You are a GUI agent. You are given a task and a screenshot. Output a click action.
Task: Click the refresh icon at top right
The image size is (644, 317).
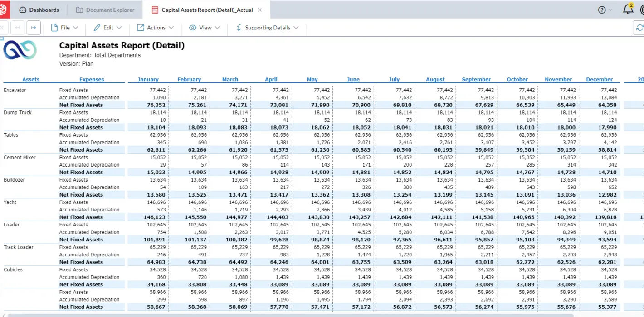(x=639, y=28)
